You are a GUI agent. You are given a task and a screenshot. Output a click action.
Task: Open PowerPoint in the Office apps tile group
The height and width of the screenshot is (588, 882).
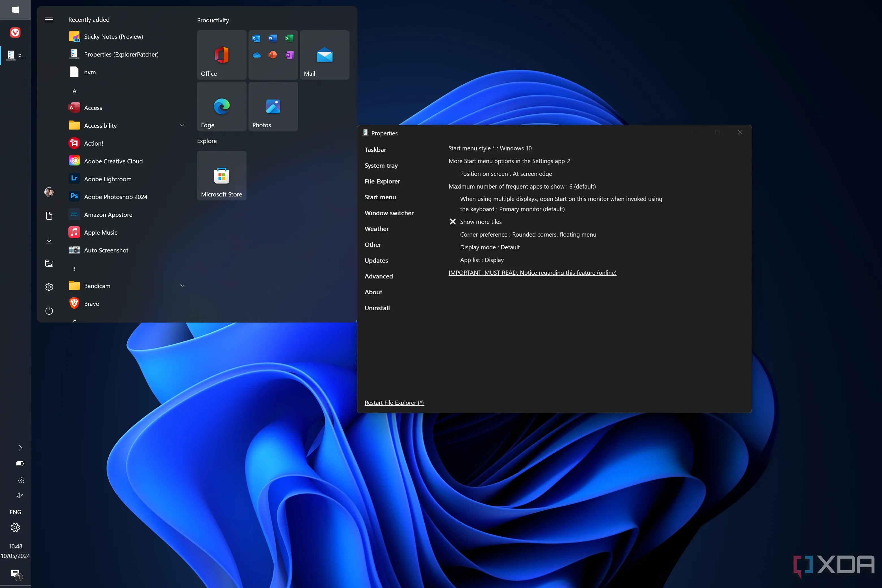coord(273,55)
